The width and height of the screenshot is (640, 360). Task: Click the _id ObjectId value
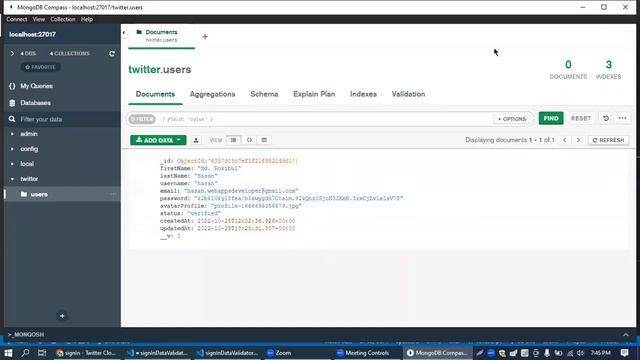237,161
